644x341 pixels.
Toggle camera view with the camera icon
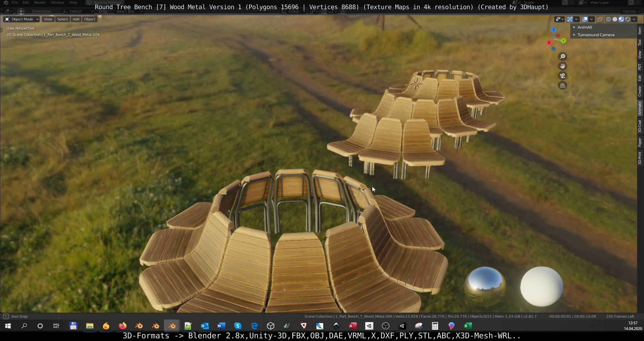[562, 76]
